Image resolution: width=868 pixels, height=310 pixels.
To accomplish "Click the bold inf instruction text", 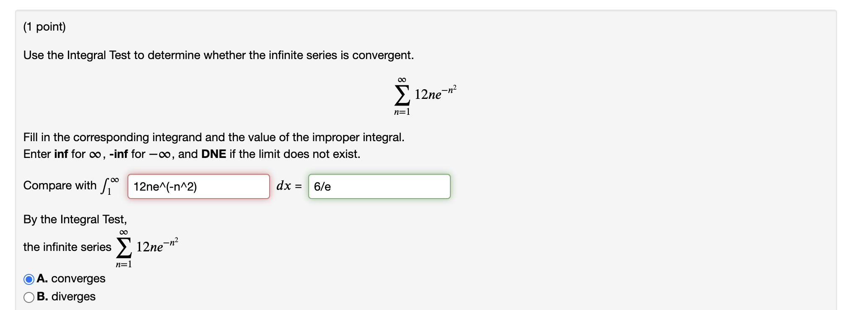I will [x=61, y=154].
